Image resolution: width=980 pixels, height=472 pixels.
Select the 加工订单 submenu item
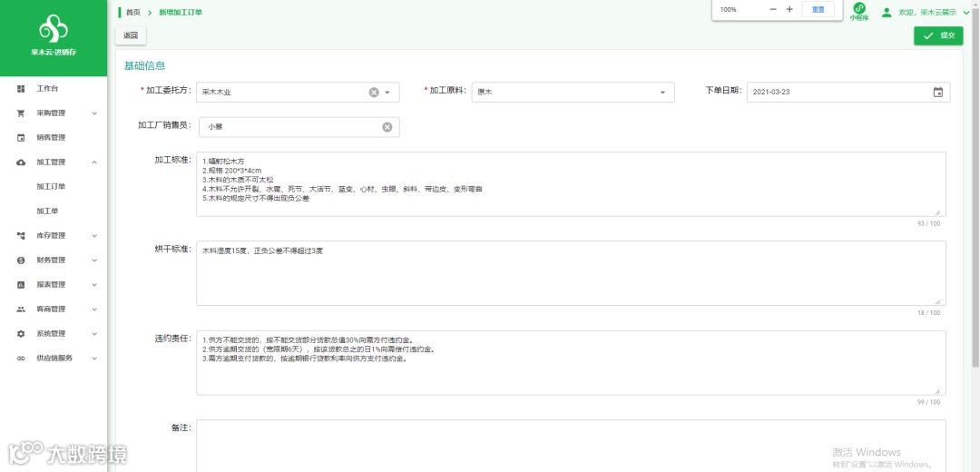click(51, 186)
